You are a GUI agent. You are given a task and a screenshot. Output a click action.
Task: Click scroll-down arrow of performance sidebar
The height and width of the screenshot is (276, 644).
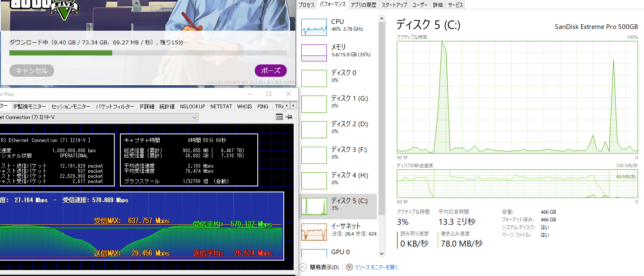pos(382,253)
